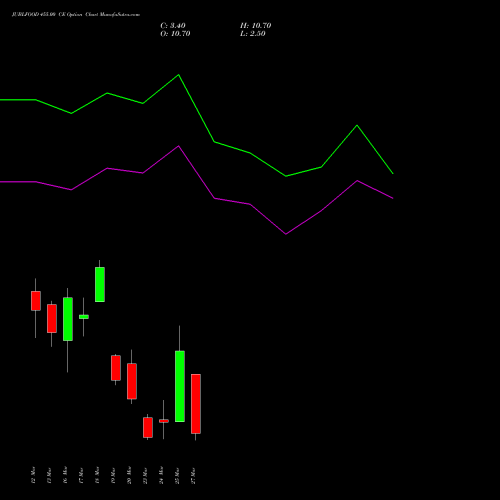Select the small green doji candle for 17 Mar

point(84,317)
